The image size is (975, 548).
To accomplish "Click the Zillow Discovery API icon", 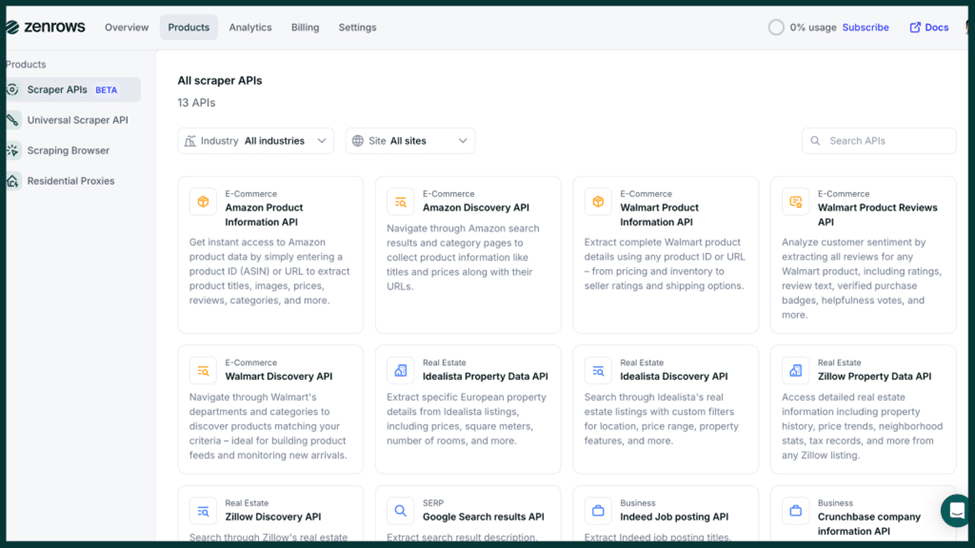I will pos(203,511).
